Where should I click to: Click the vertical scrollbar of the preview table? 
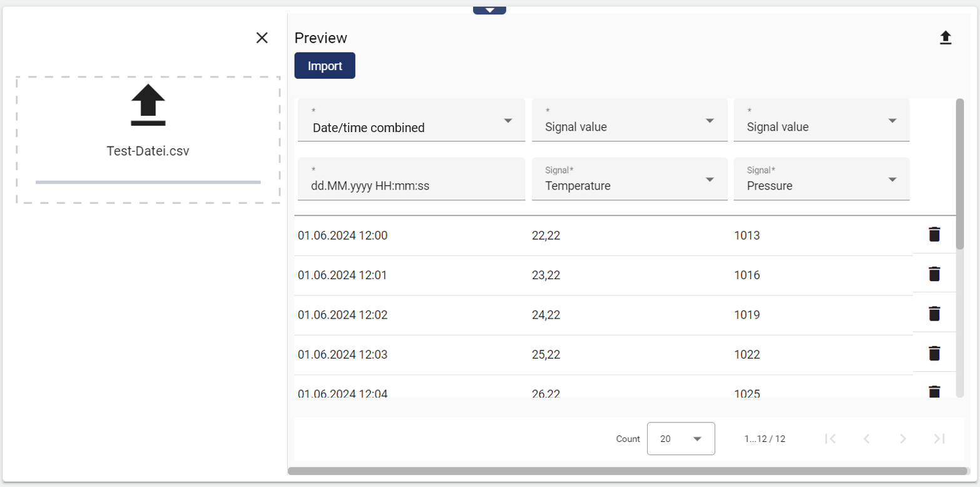coord(960,175)
